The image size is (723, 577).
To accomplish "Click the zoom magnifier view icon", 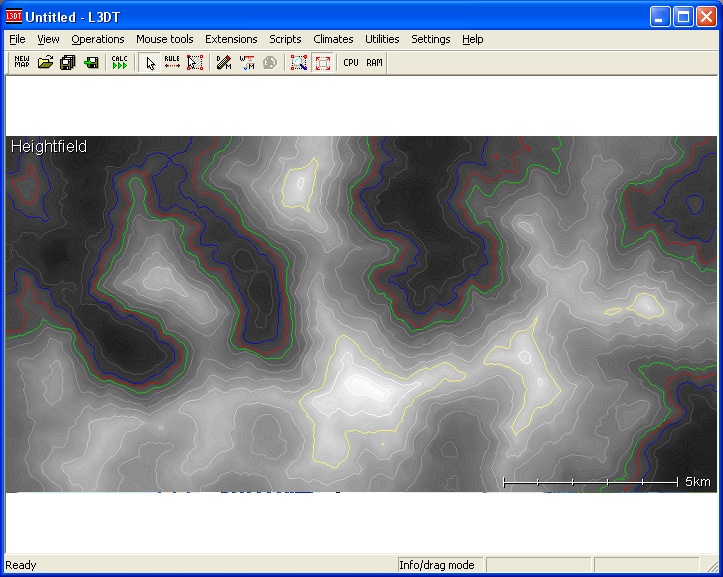I will (298, 62).
